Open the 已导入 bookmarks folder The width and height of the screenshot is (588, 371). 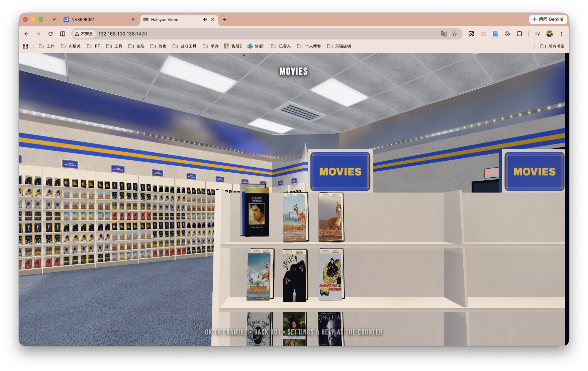281,46
